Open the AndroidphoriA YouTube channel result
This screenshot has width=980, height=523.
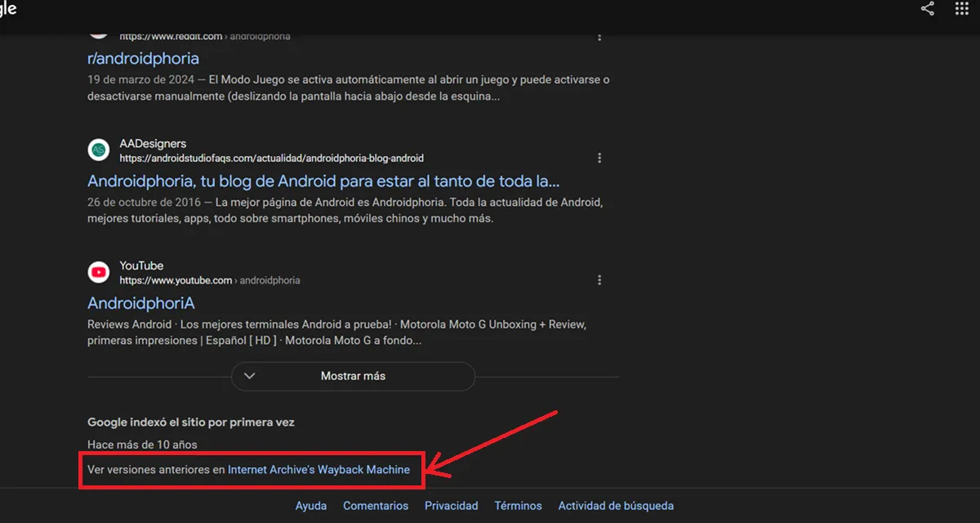point(141,303)
